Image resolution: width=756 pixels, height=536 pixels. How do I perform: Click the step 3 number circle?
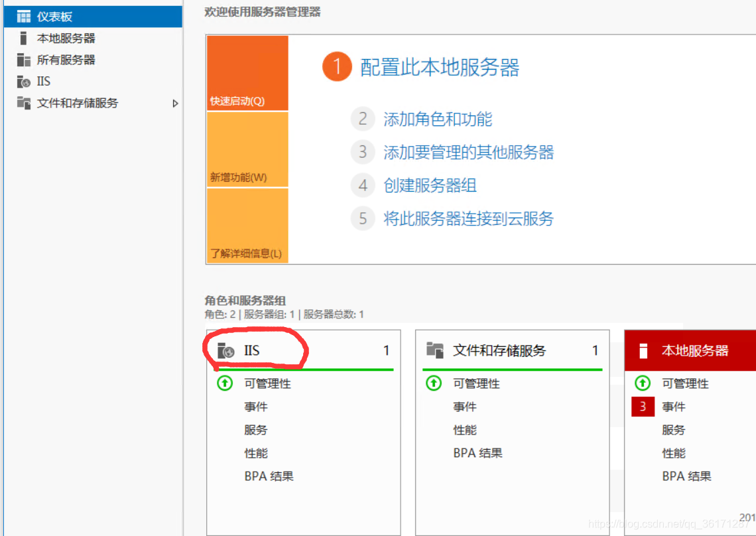coord(363,152)
